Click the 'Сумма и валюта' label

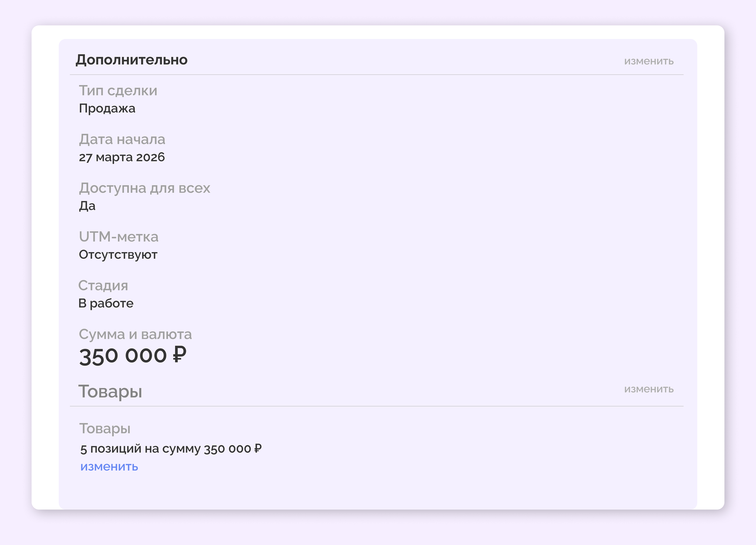coord(135,334)
